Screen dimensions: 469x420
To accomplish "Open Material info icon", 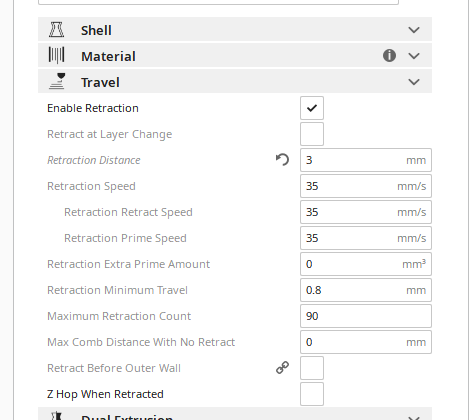I will pos(389,56).
